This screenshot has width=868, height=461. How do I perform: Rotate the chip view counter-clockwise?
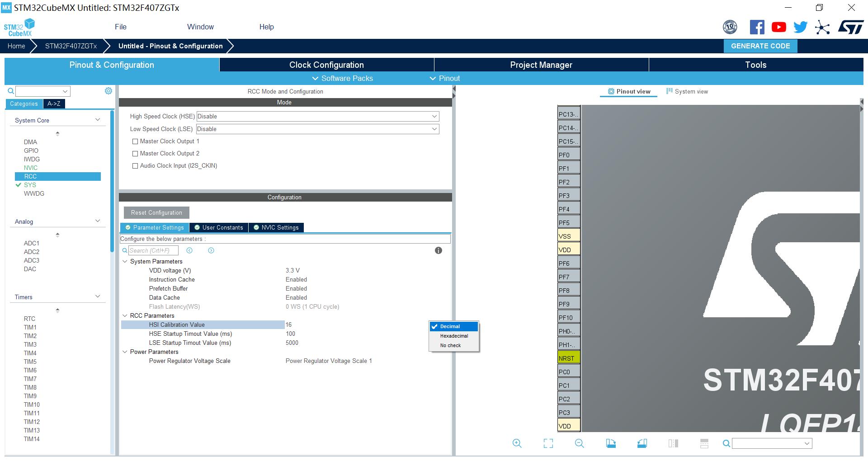(642, 443)
